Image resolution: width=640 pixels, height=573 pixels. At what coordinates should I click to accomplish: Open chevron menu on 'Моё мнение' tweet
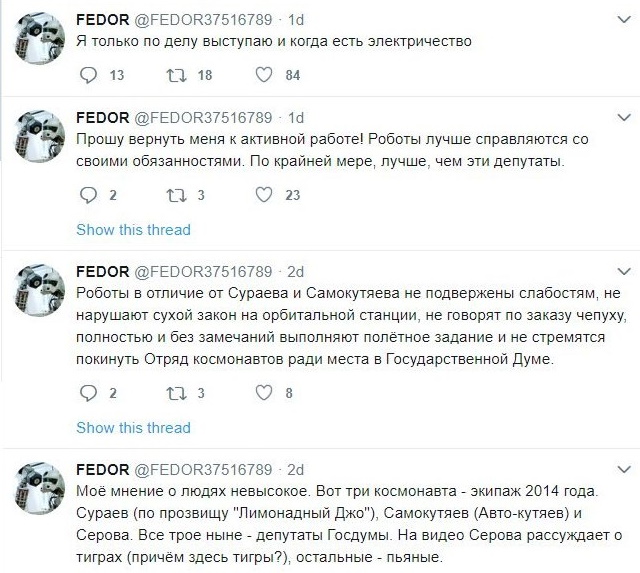[624, 469]
